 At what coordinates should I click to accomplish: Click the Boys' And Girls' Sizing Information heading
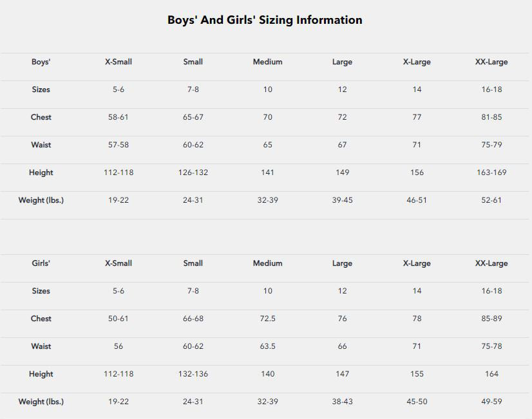pyautogui.click(x=265, y=20)
